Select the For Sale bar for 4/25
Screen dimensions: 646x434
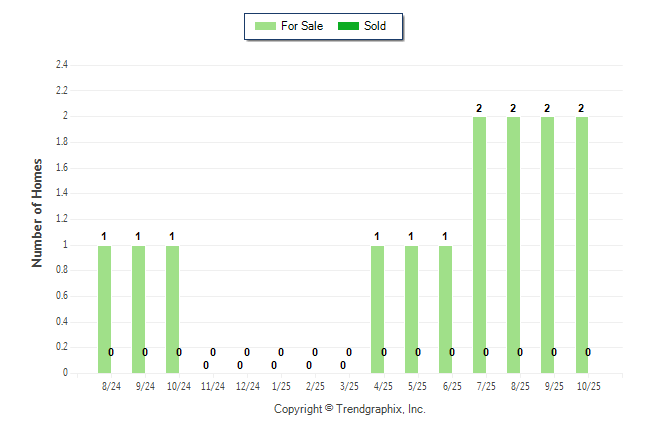[x=377, y=308]
